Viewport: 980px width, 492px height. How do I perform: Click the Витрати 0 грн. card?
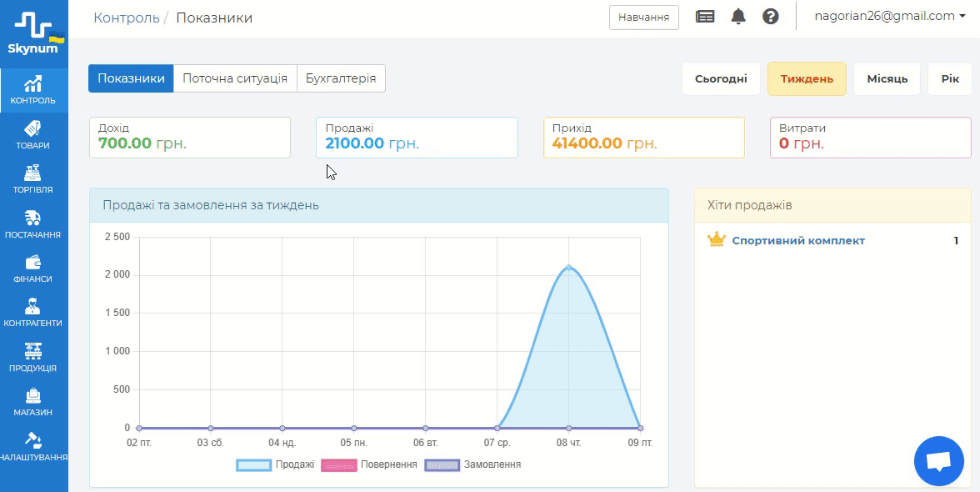pyautogui.click(x=871, y=138)
